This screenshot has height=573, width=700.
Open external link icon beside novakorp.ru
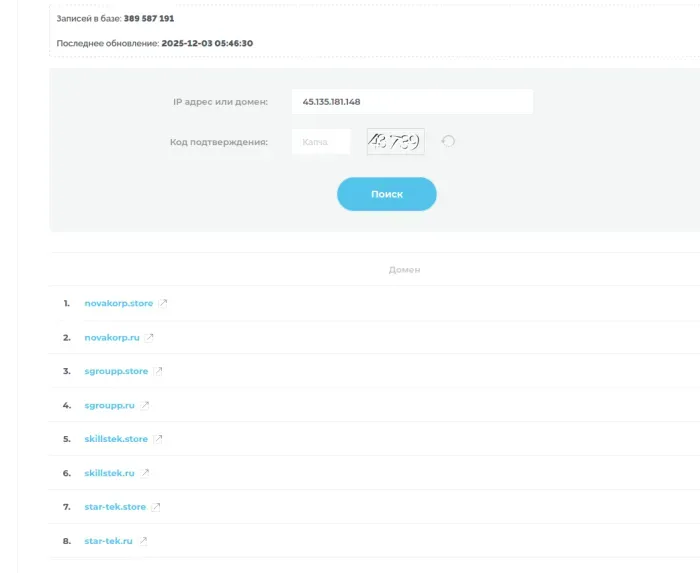[x=149, y=337]
